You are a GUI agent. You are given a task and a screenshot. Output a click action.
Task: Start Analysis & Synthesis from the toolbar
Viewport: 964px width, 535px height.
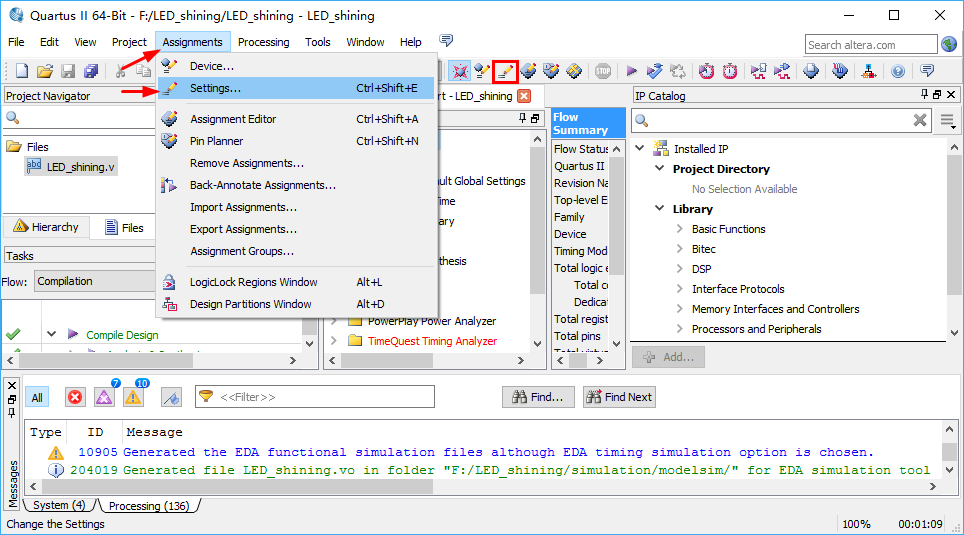tap(655, 71)
